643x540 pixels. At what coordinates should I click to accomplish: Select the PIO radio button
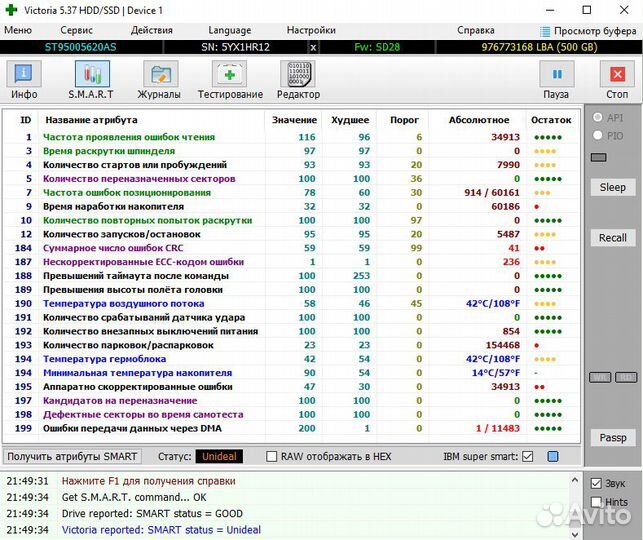598,135
